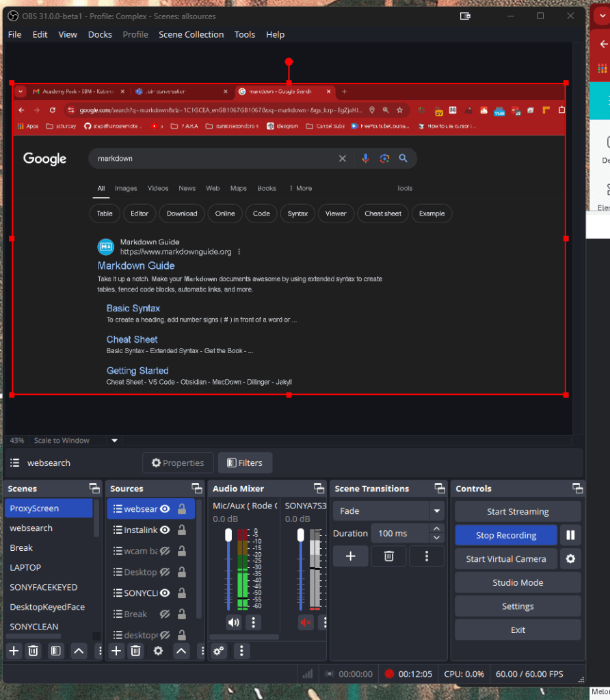Open source properties gear in Sources toolbar
This screenshot has height=700, width=610.
(x=158, y=651)
